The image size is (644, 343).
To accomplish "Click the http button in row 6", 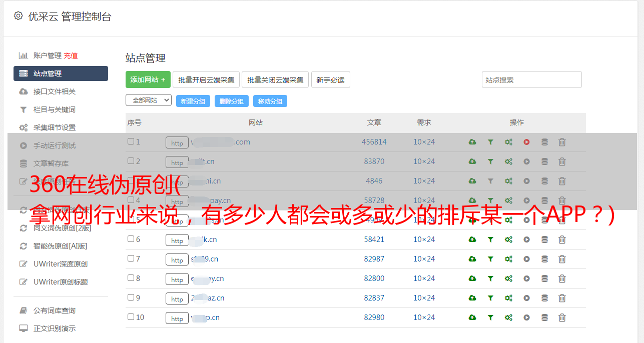I will [177, 240].
